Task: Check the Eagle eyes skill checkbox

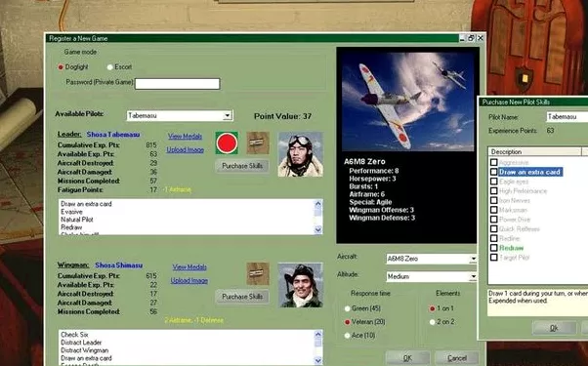Action: [494, 182]
